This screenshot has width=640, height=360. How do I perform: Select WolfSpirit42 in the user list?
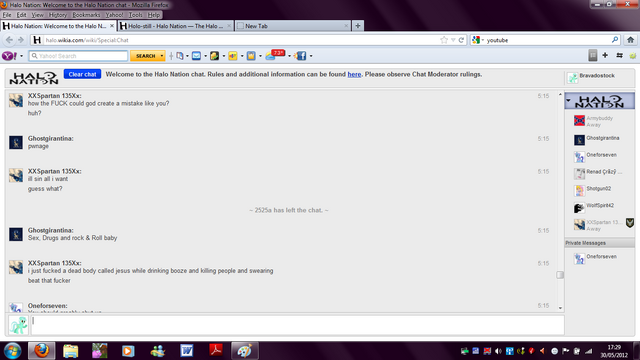[x=594, y=207]
